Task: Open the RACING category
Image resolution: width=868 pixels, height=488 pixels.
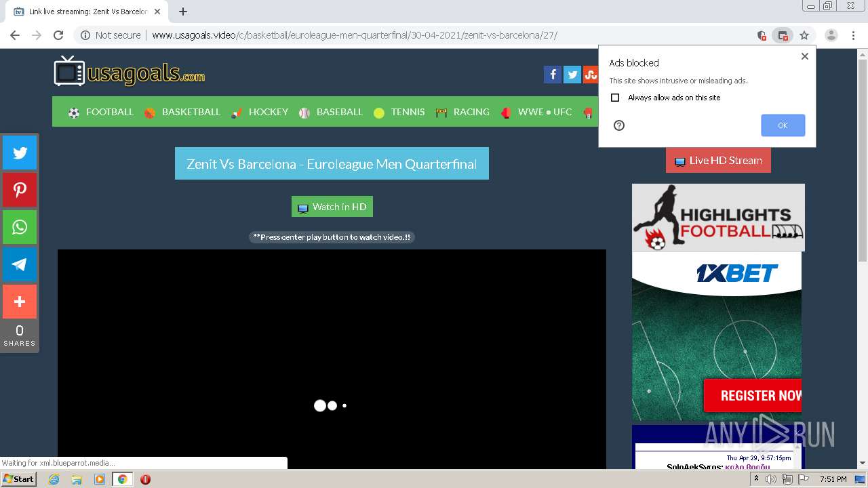Action: [x=462, y=112]
